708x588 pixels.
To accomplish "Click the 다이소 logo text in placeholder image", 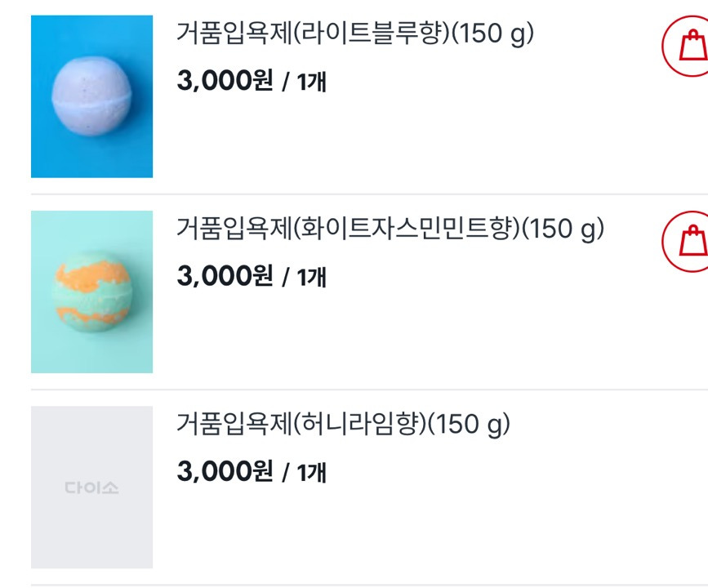I will pyautogui.click(x=91, y=488).
